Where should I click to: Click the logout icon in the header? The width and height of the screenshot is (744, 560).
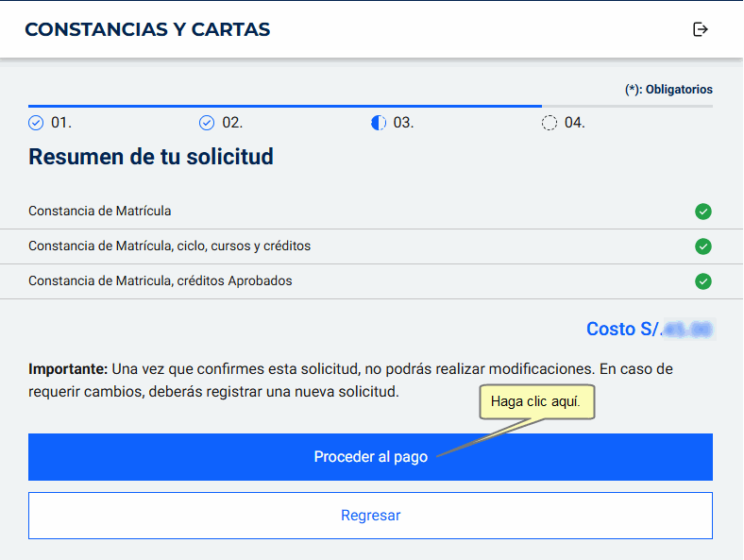pyautogui.click(x=700, y=29)
